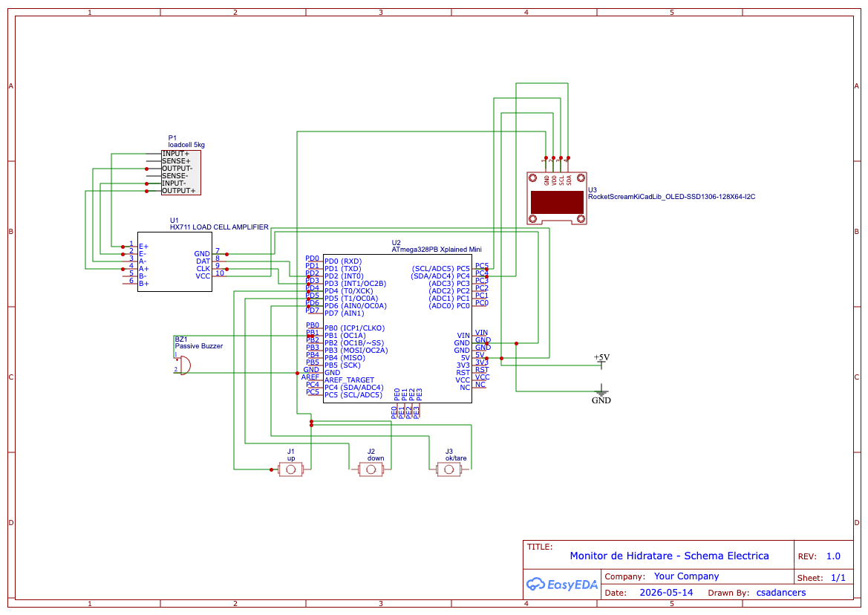Click the EasyEDA logo in title block
The width and height of the screenshot is (868, 615).
pyautogui.click(x=562, y=584)
